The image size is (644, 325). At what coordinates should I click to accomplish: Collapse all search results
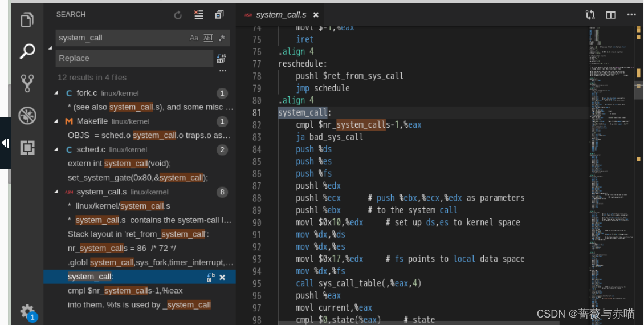pyautogui.click(x=219, y=15)
